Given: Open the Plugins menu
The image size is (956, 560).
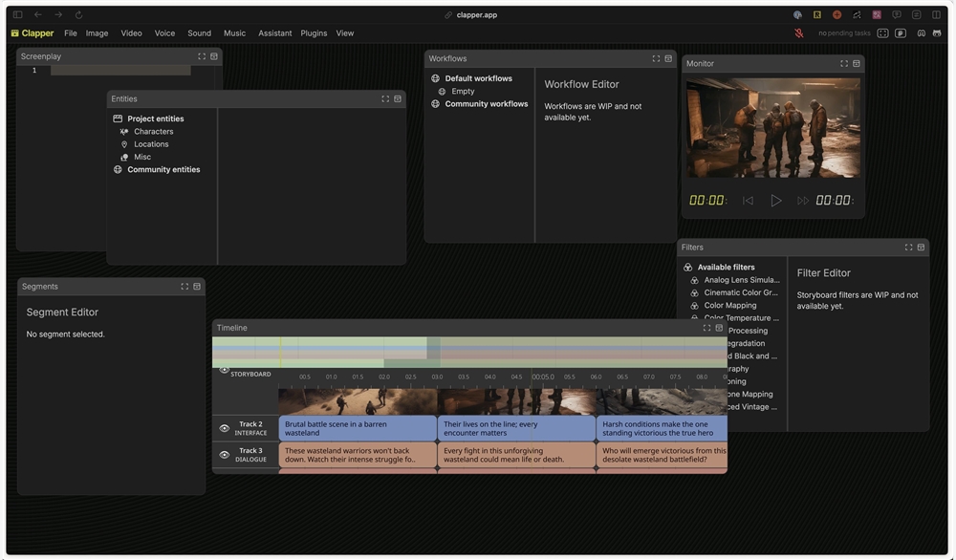Looking at the screenshot, I should 314,33.
